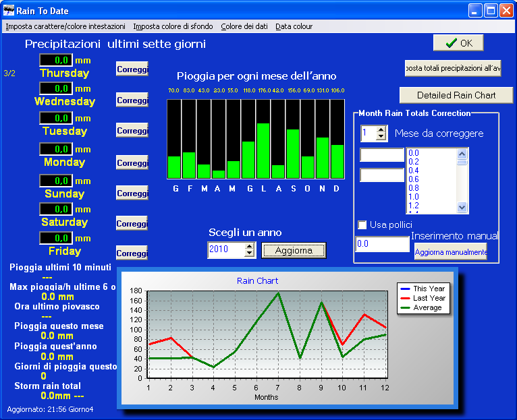Open Imposta carattere/colore intestazioni menu

click(x=65, y=26)
